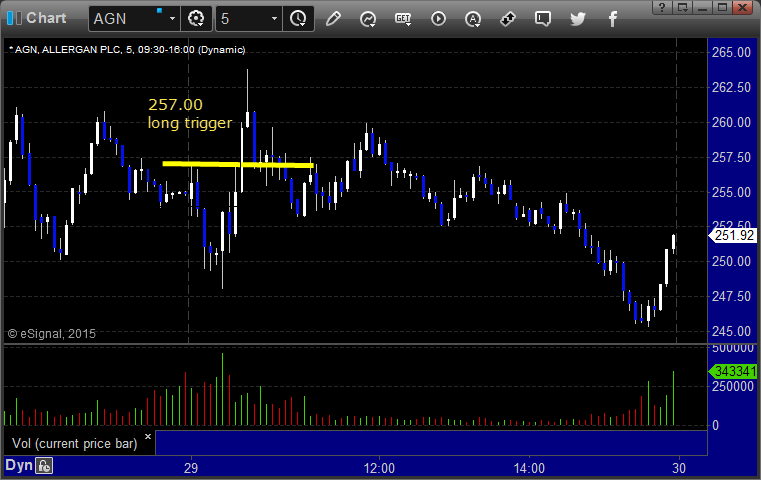Click the 257.50 price scale label
This screenshot has height=480, width=761.
(x=731, y=157)
